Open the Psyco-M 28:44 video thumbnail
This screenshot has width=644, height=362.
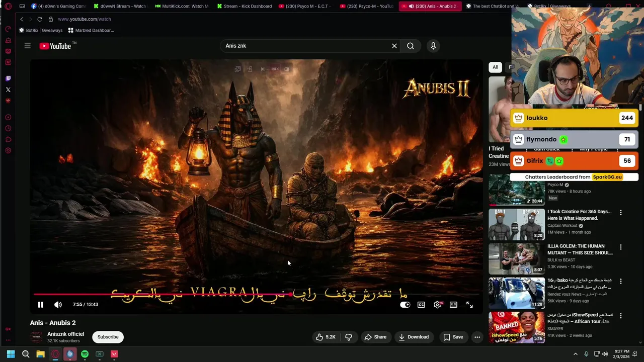coord(516,191)
